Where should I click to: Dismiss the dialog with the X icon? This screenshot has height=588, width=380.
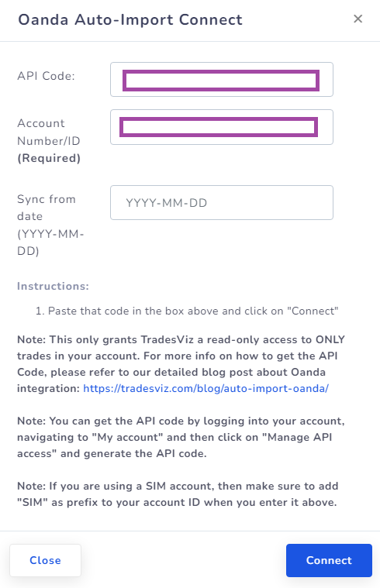[x=358, y=19]
